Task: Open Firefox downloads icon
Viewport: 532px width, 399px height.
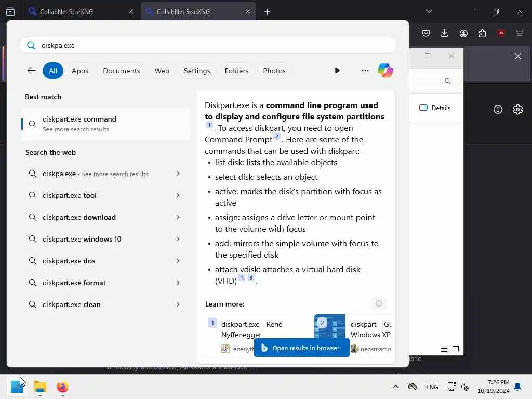Action: (x=445, y=33)
